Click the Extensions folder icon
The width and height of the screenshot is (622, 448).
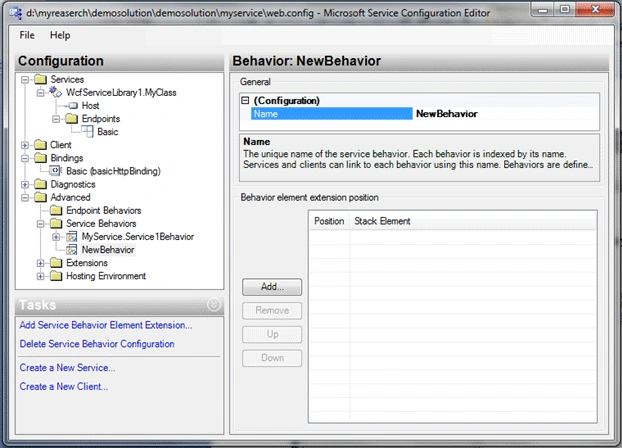point(56,263)
